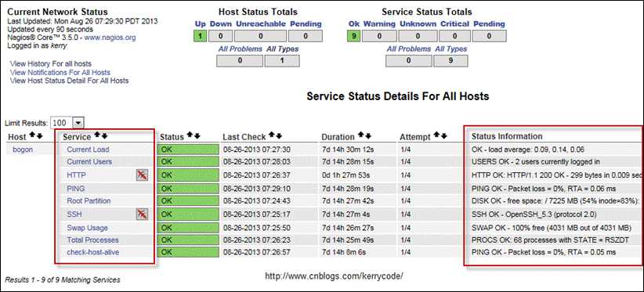Screen dimensions: 644x292
Task: Click the service Warning header link
Action: coord(379,23)
